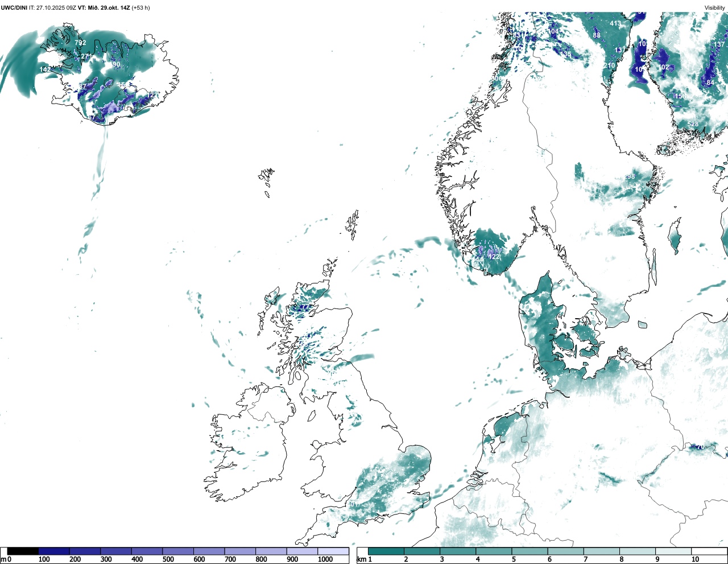Select the 3–4 km teal legend swatch

click(458, 551)
